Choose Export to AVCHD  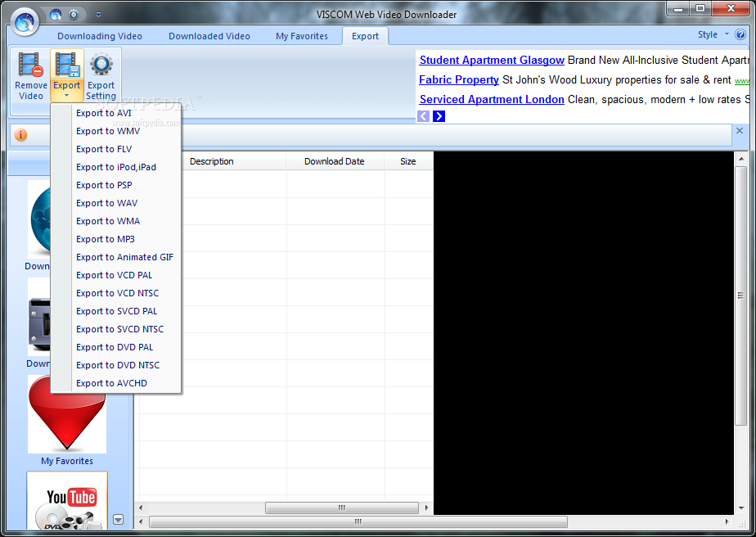[x=115, y=383]
